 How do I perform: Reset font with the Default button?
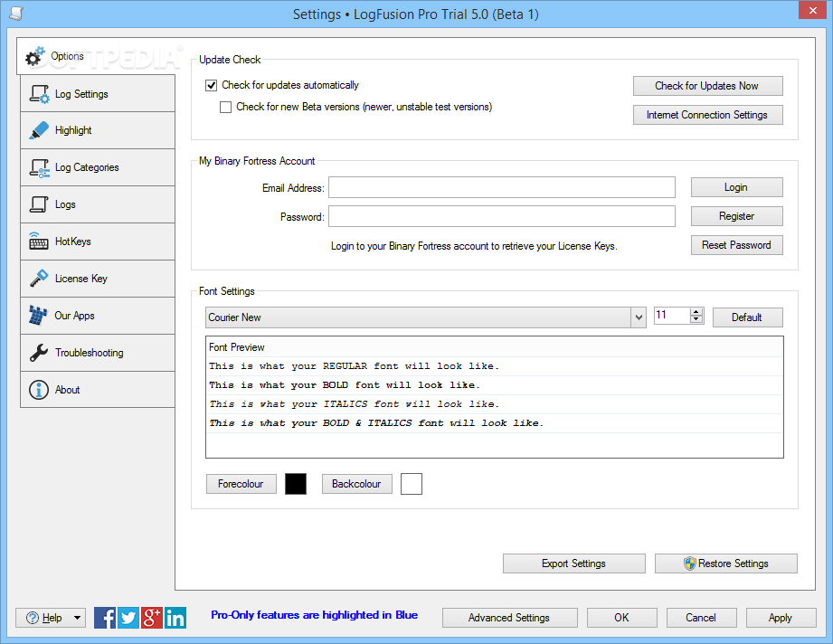click(747, 317)
